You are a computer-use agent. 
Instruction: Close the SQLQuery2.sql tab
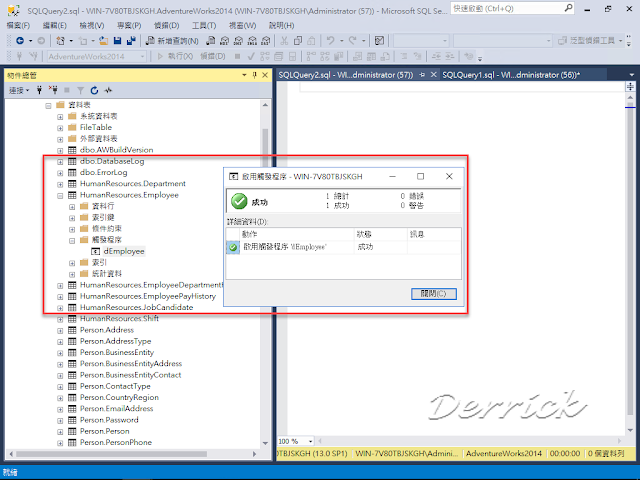click(x=433, y=75)
